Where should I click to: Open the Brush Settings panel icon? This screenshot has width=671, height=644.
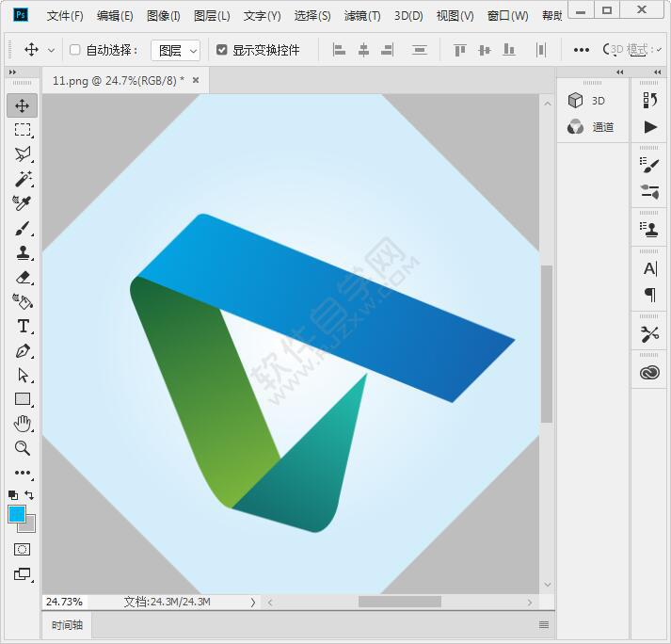tap(649, 165)
